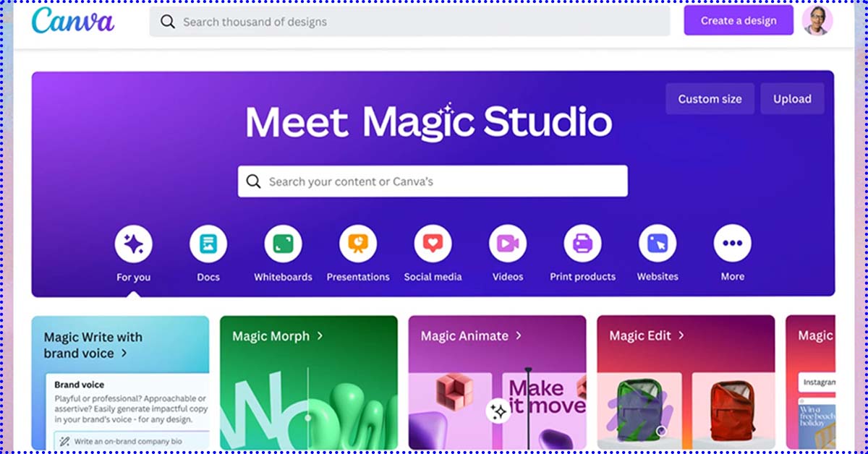This screenshot has height=454, width=868.
Task: Click the sparkle icon on the Magic Animate preview
Action: (x=498, y=411)
